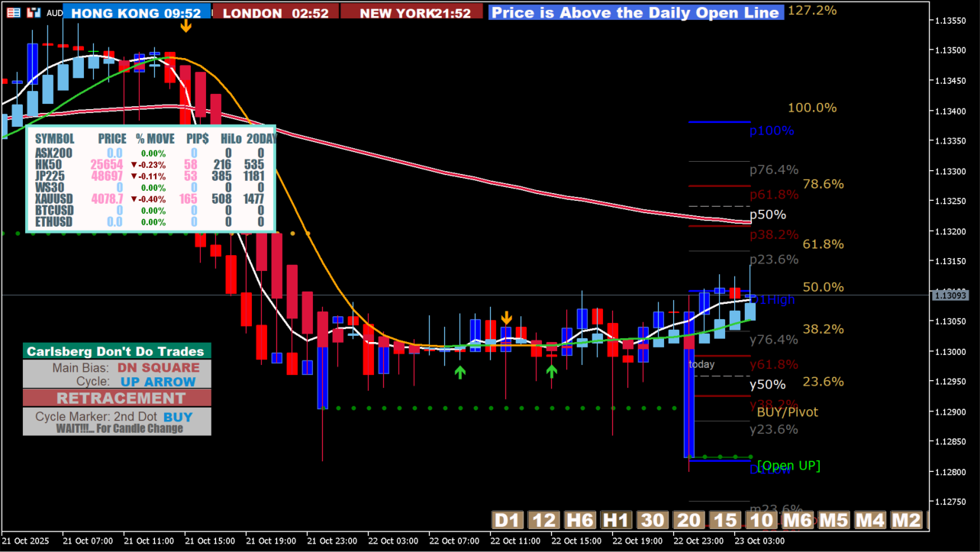Click the orange down arrow near 22 Oct 11:00

click(x=506, y=318)
